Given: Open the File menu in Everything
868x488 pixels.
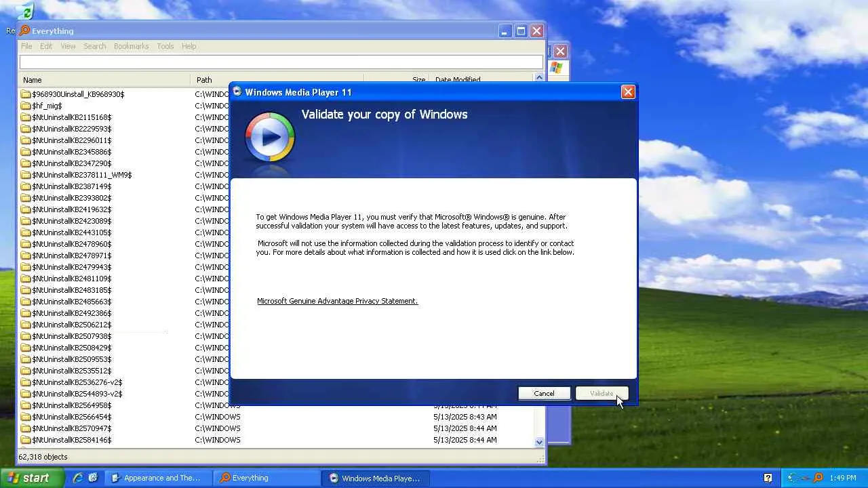Looking at the screenshot, I should (26, 46).
